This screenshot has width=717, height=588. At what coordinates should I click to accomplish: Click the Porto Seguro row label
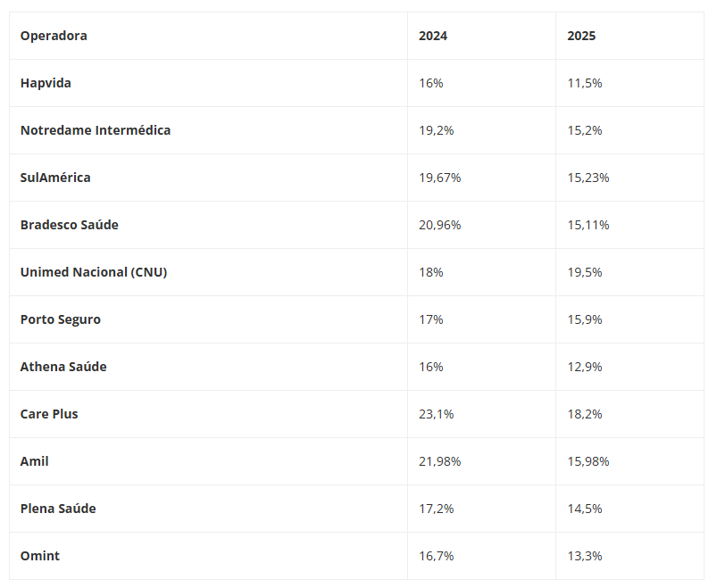click(61, 319)
